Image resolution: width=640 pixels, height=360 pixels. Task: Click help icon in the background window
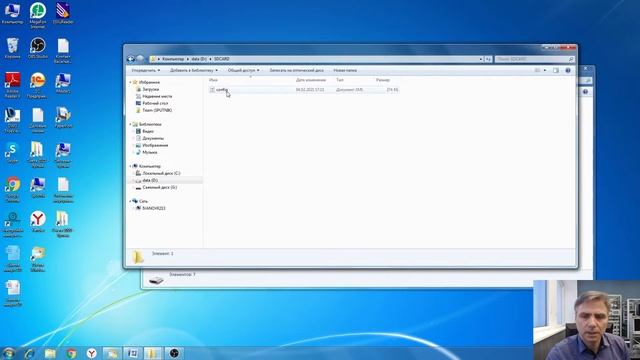click(x=585, y=92)
